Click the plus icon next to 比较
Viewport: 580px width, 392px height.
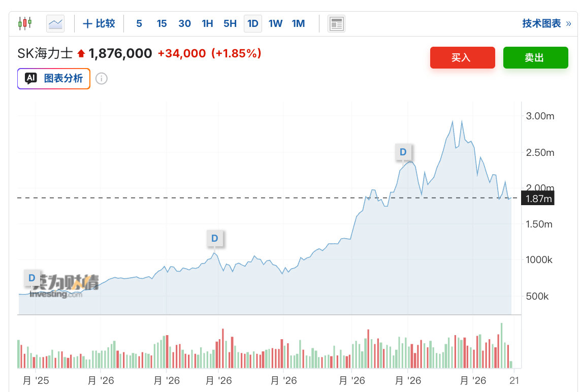(87, 24)
